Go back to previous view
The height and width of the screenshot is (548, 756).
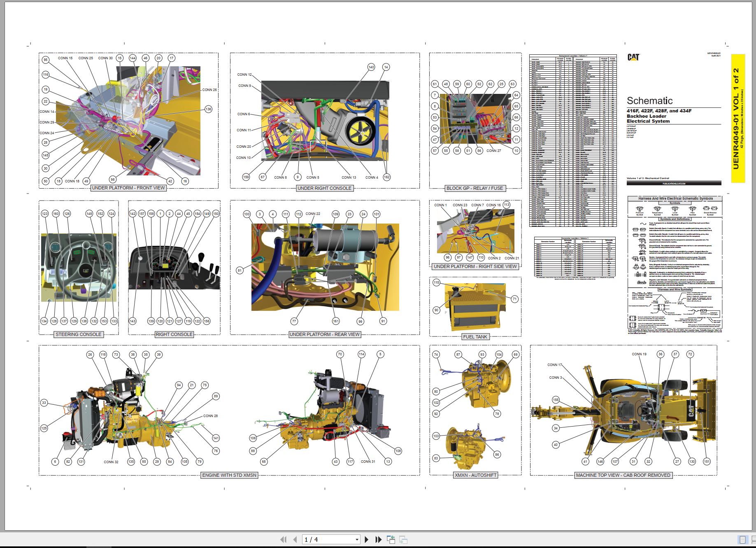pos(391,539)
